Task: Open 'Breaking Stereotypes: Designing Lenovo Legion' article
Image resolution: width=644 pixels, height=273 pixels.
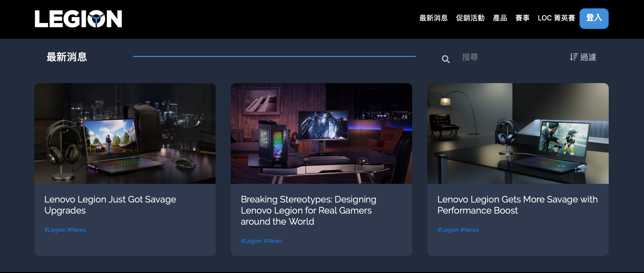Action: click(308, 210)
